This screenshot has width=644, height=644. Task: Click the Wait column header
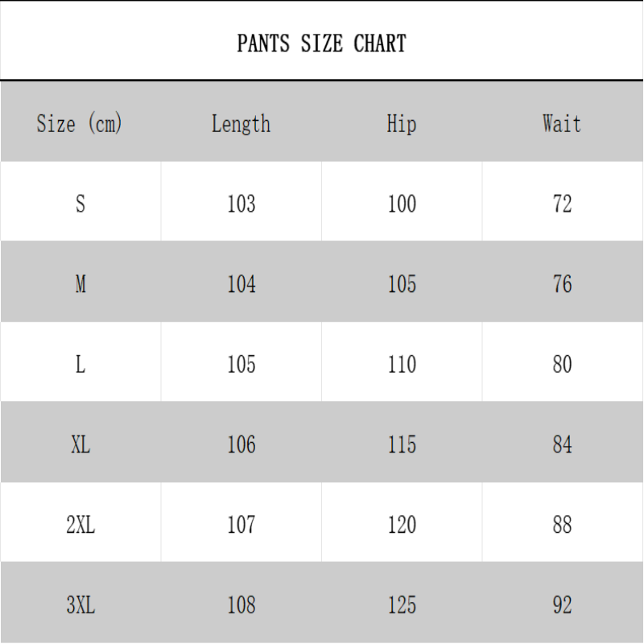[562, 124]
